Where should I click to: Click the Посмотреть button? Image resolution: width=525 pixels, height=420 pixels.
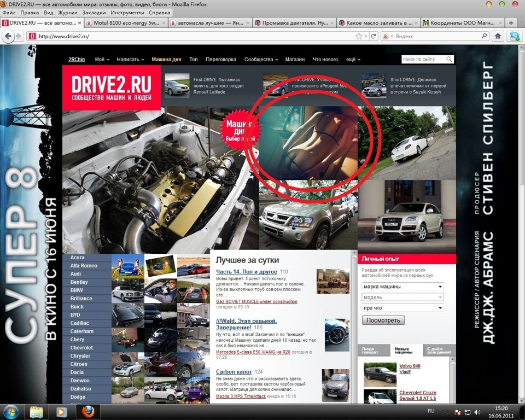point(383,320)
